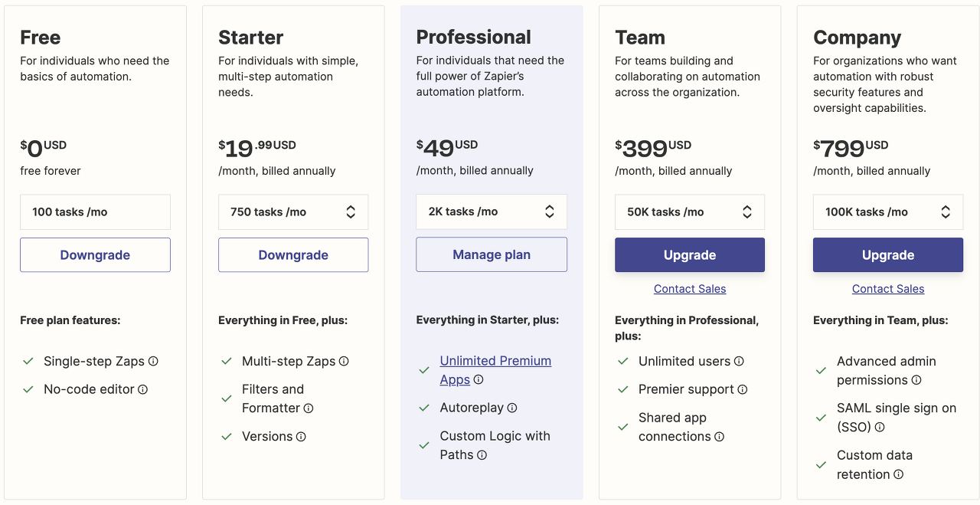Downgrade to the Free plan

coord(95,255)
